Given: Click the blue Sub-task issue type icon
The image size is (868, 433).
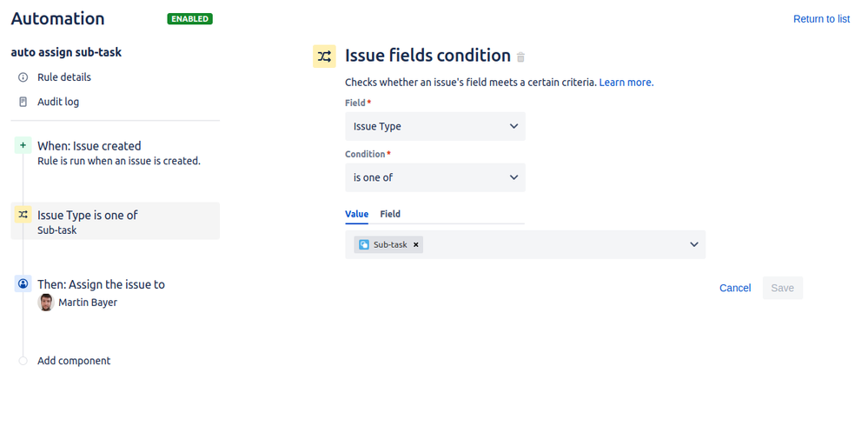Looking at the screenshot, I should [x=364, y=244].
